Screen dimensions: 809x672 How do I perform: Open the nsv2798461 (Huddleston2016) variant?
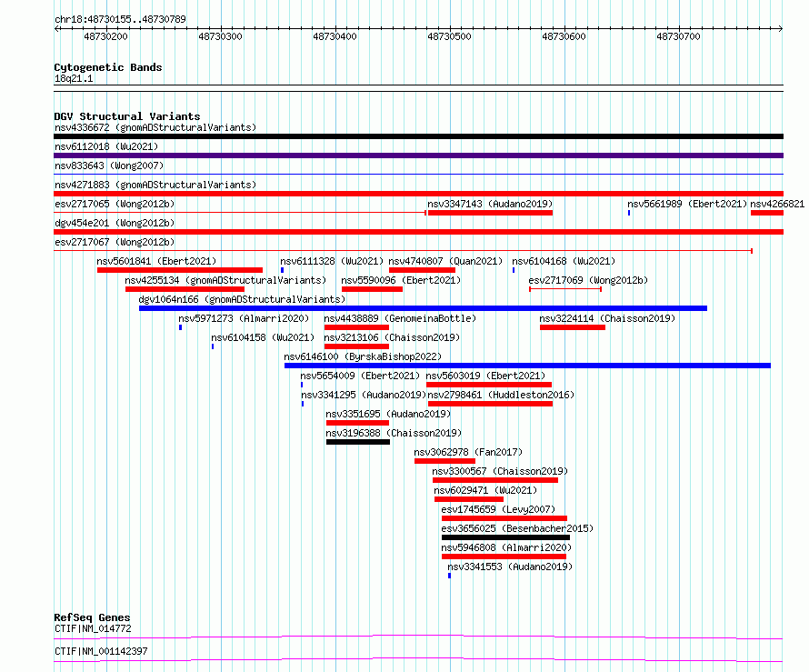(501, 395)
